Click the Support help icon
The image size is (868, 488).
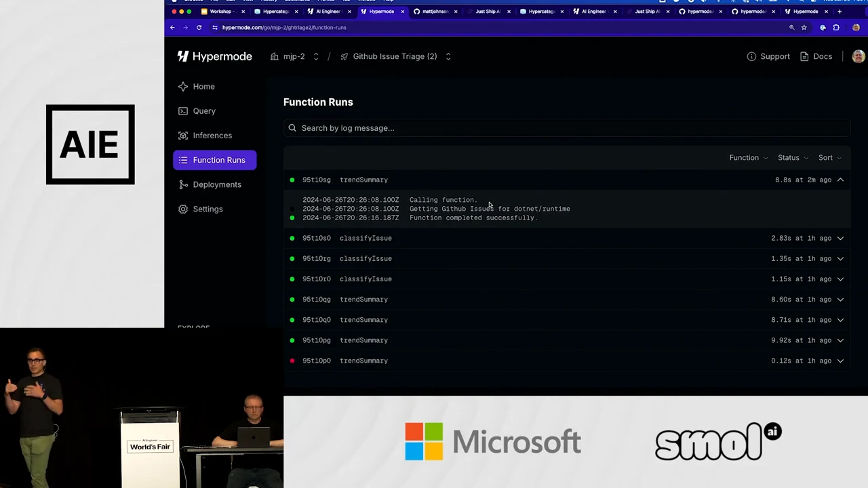(751, 56)
